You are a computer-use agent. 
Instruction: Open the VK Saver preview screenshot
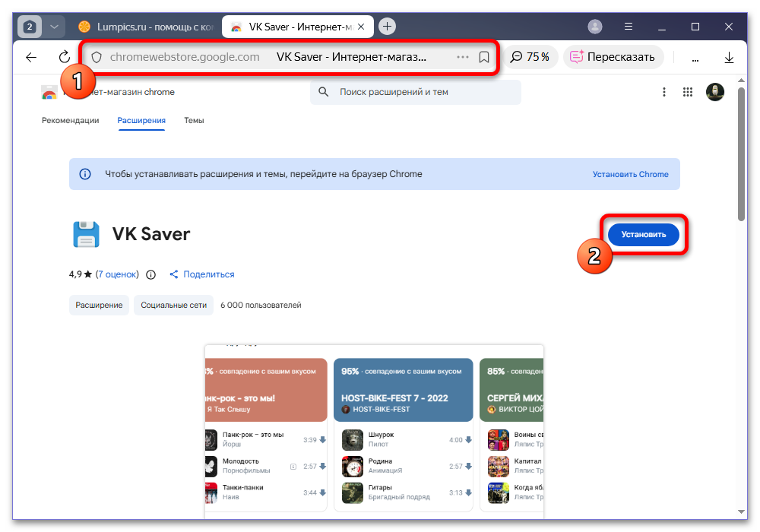(374, 431)
